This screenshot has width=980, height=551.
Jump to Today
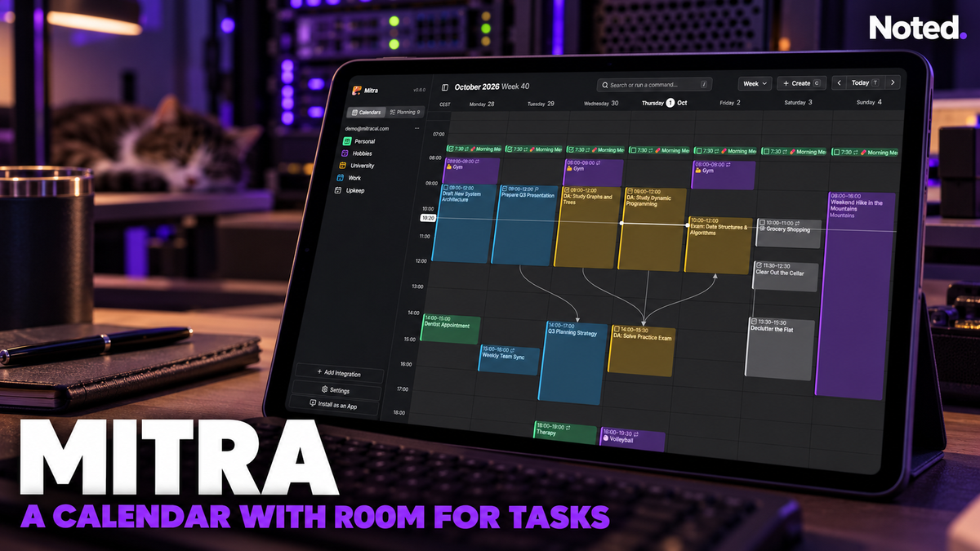point(866,82)
